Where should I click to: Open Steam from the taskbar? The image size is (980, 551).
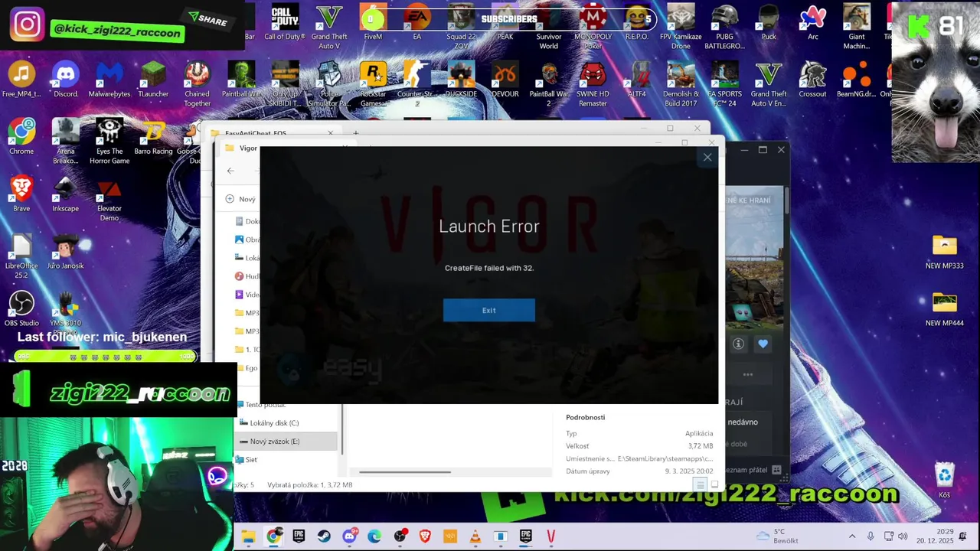point(324,536)
